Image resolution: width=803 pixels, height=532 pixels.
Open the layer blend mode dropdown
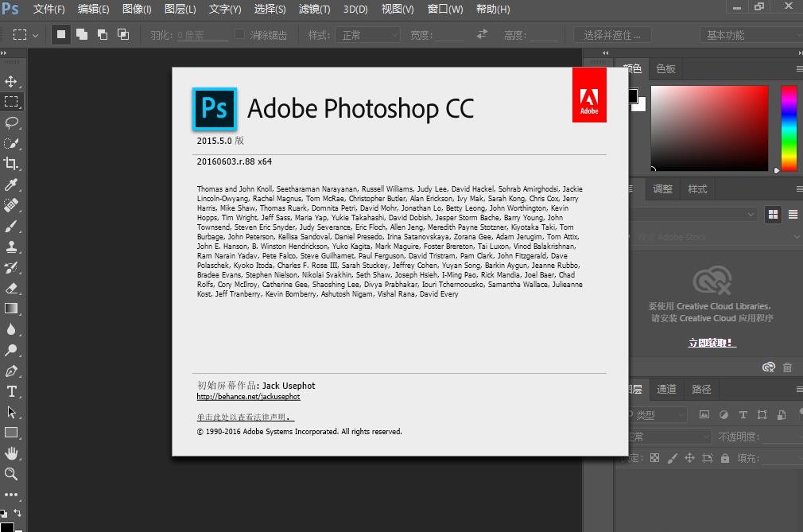click(669, 437)
